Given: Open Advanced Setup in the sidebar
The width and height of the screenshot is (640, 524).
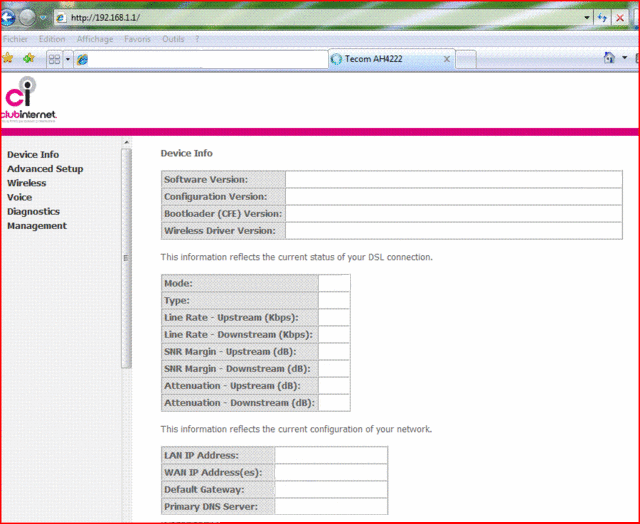Looking at the screenshot, I should pyautogui.click(x=45, y=169).
